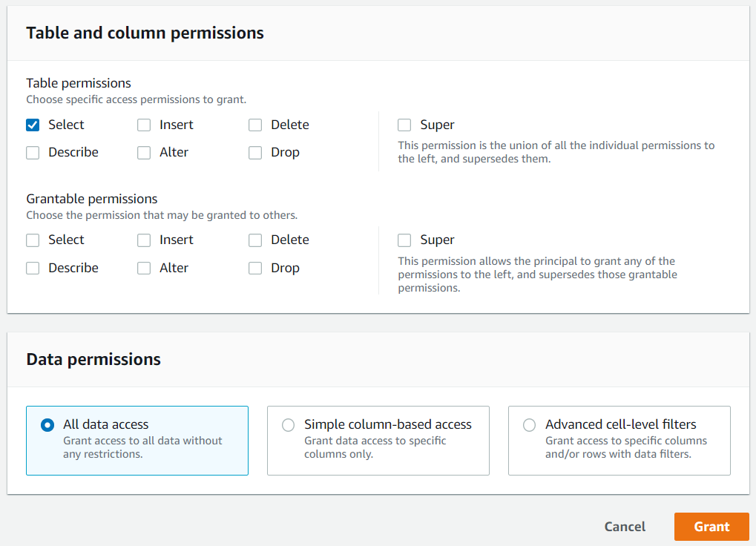Select Advanced cell-level filters option
Screen dimensions: 756x546
pyautogui.click(x=530, y=425)
